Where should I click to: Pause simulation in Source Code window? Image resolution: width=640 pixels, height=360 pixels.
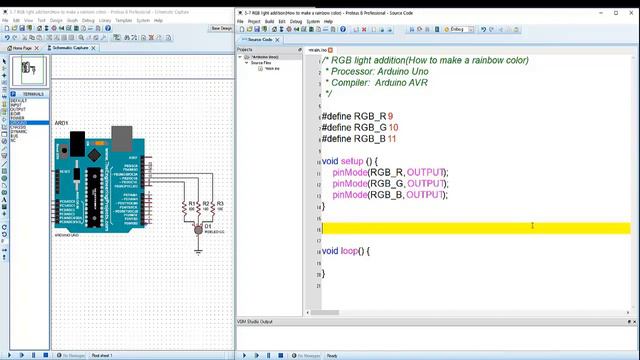(269, 356)
